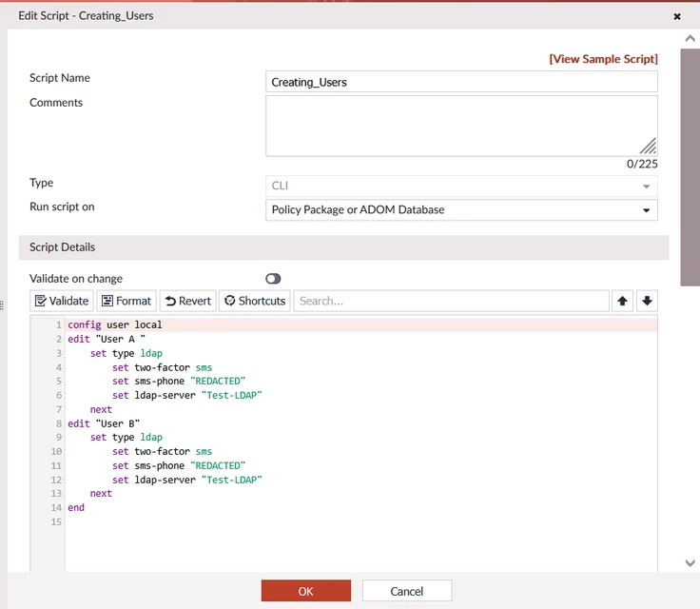Click the 'end' line of script
The height and width of the screenshot is (609, 700).
[x=76, y=507]
